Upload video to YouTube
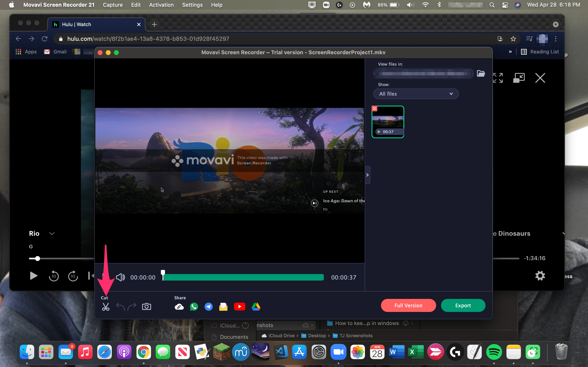 (239, 307)
